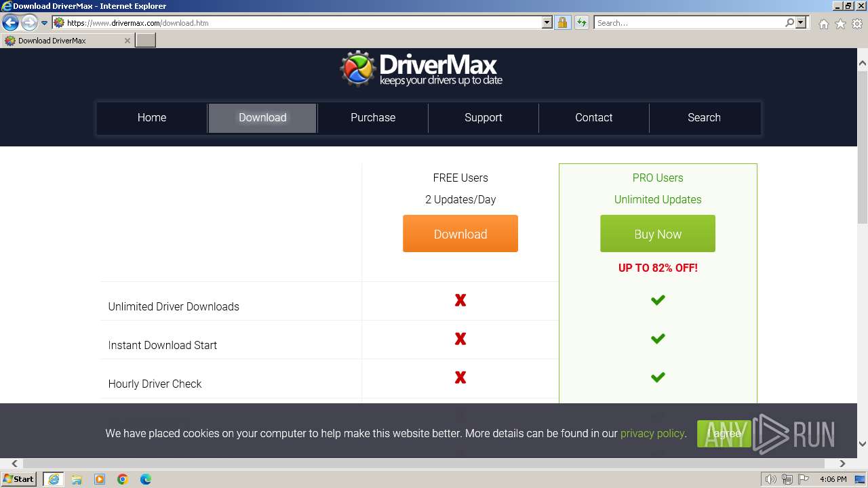868x488 pixels.
Task: Open File Explorer taskbar icon
Action: click(x=77, y=479)
